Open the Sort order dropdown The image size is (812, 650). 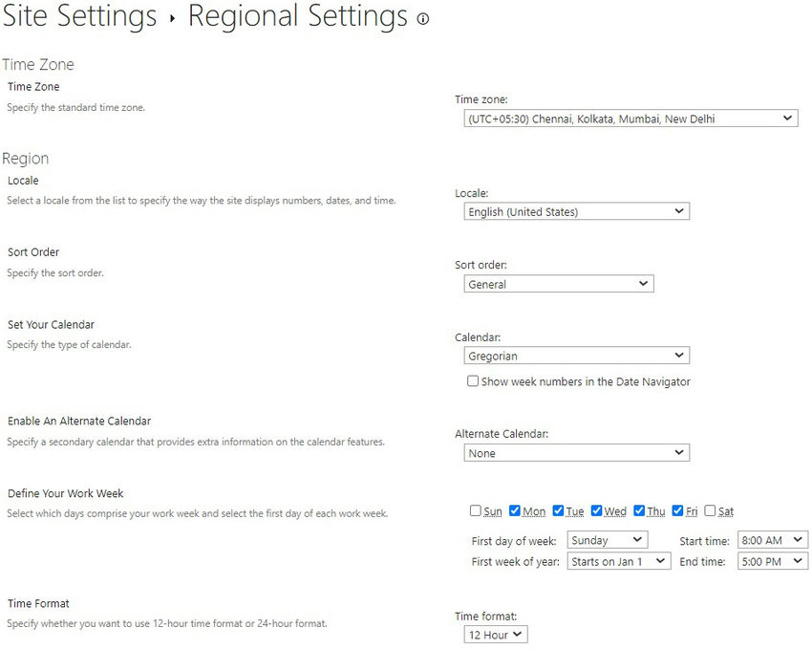pyautogui.click(x=558, y=283)
